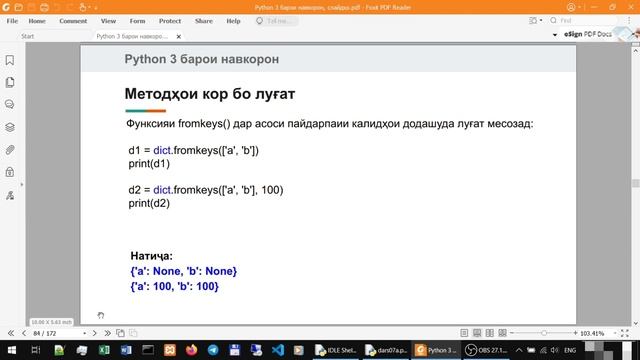Open Task View on taskbar
This screenshot has height=360, width=640.
tap(36, 350)
